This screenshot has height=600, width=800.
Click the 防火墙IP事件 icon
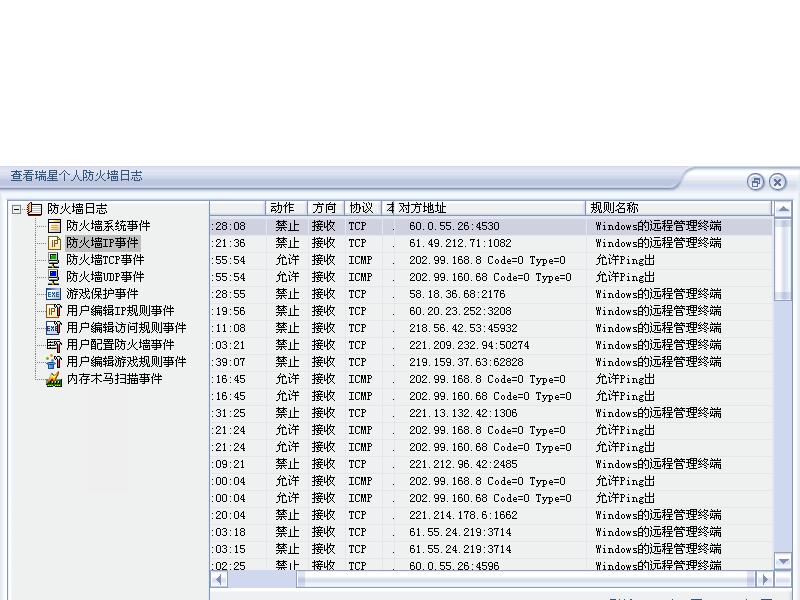[x=54, y=243]
